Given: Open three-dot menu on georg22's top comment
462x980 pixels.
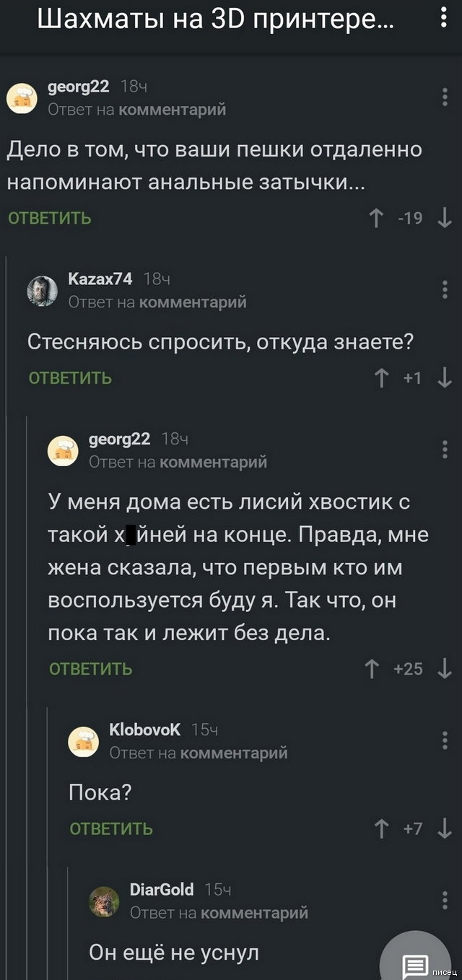Looking at the screenshot, I should (x=445, y=97).
